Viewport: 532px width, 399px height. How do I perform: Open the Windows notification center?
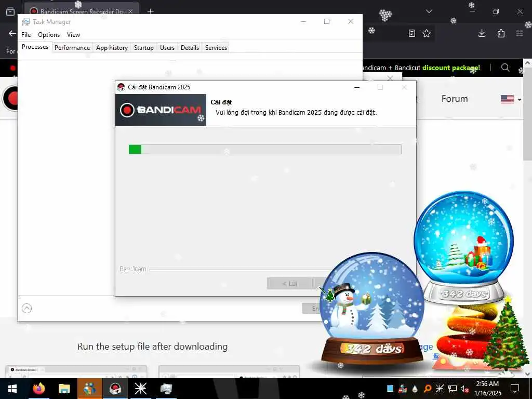515,389
